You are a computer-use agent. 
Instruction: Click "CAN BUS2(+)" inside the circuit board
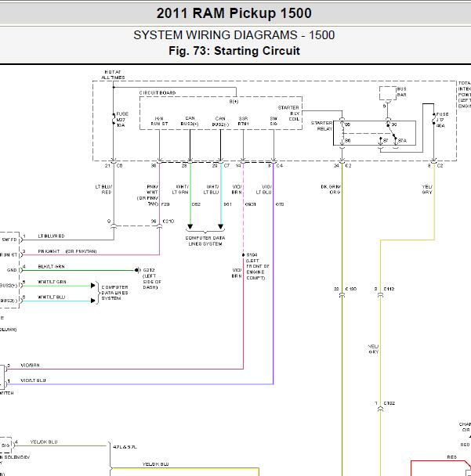[x=190, y=121]
